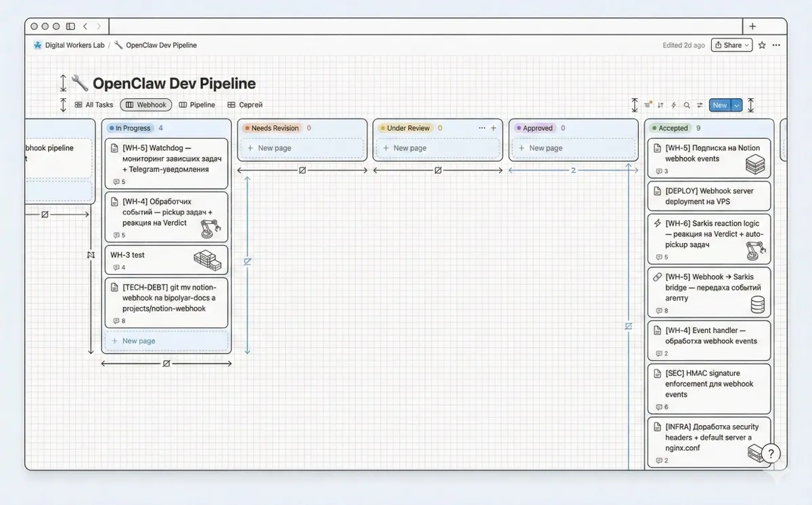Click the Share button
The height and width of the screenshot is (505, 812).
point(729,45)
